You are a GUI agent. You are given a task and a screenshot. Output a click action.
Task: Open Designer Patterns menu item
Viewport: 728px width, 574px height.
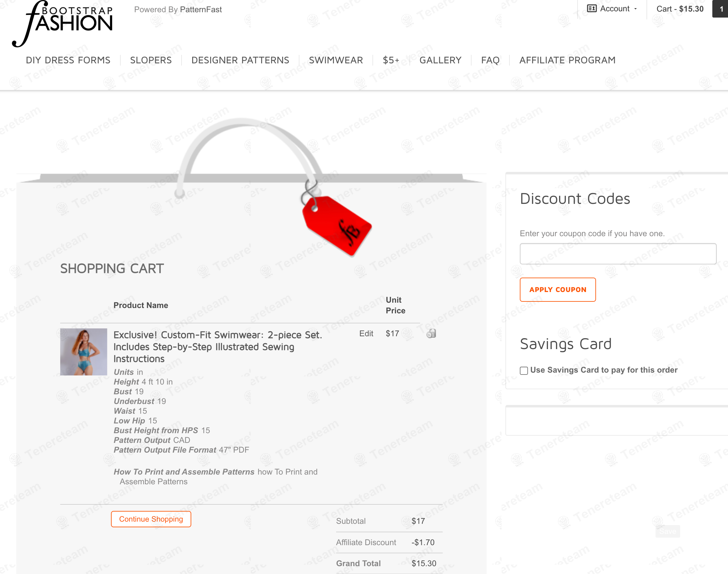pyautogui.click(x=240, y=60)
